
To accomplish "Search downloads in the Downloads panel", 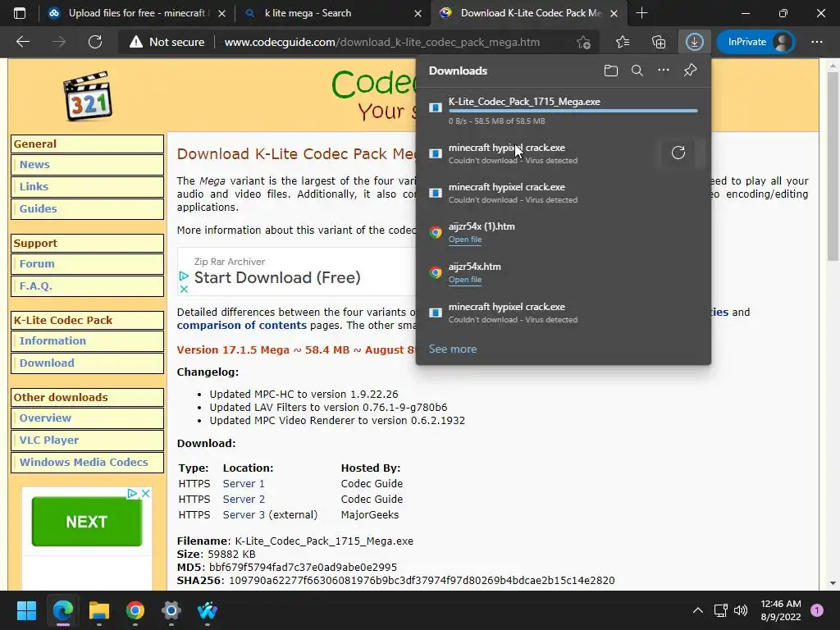I will tap(637, 71).
